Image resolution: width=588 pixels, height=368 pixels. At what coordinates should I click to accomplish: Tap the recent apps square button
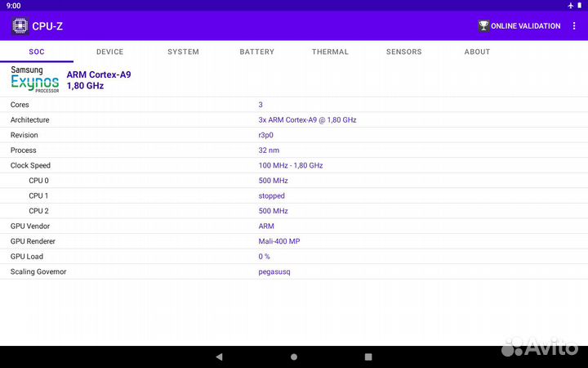pos(368,357)
